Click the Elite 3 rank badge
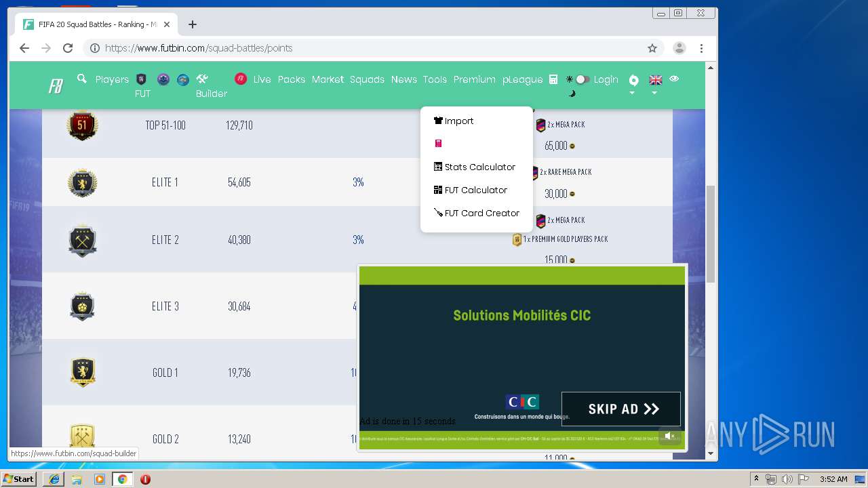 point(82,306)
